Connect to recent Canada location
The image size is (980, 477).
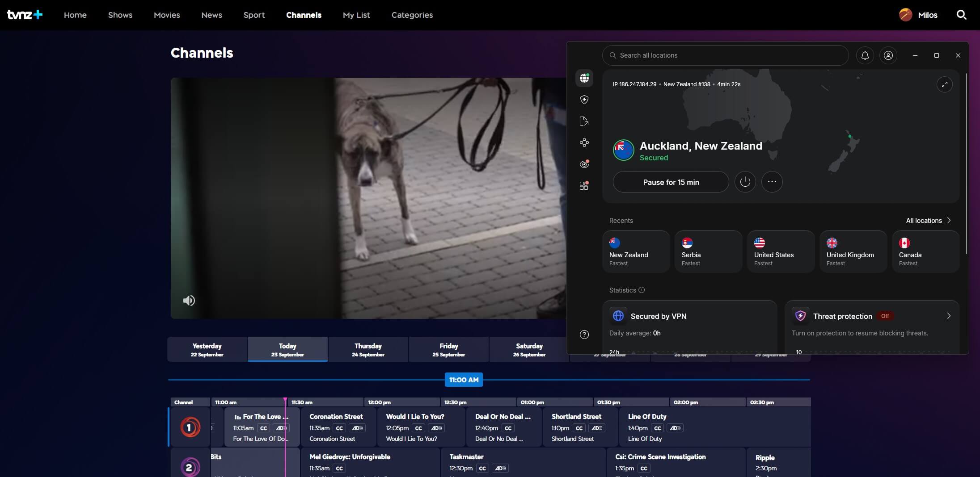(x=925, y=251)
